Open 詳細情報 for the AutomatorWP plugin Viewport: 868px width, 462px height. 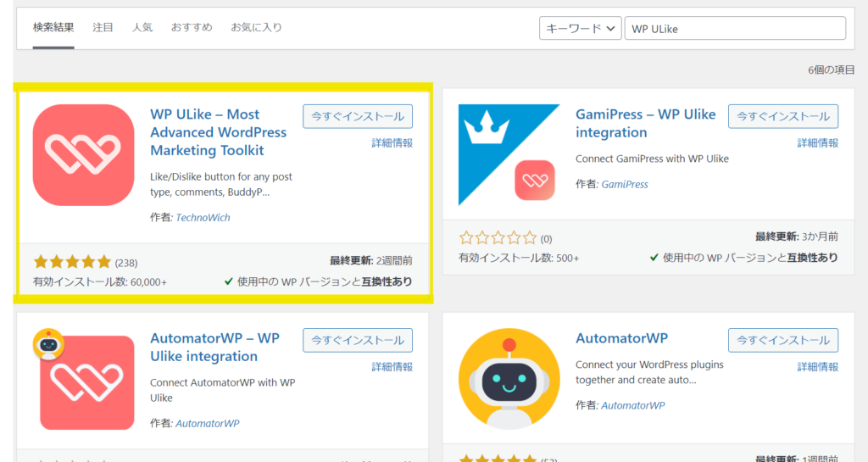[x=818, y=367]
